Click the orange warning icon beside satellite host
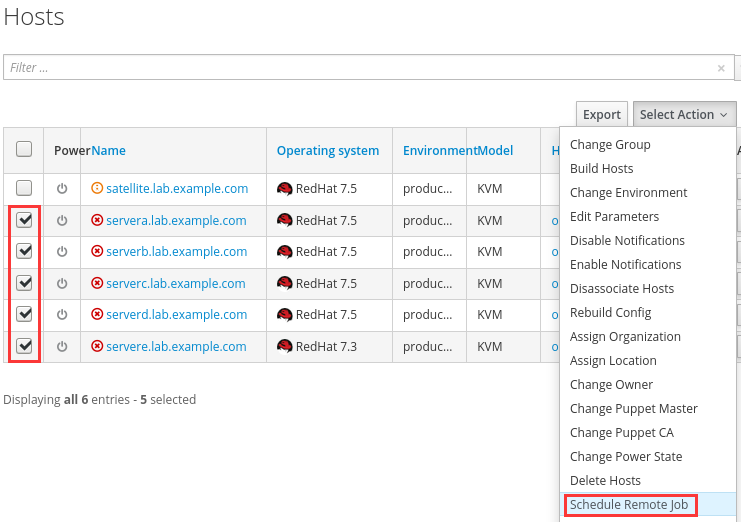Image resolution: width=741 pixels, height=522 pixels. [x=97, y=188]
